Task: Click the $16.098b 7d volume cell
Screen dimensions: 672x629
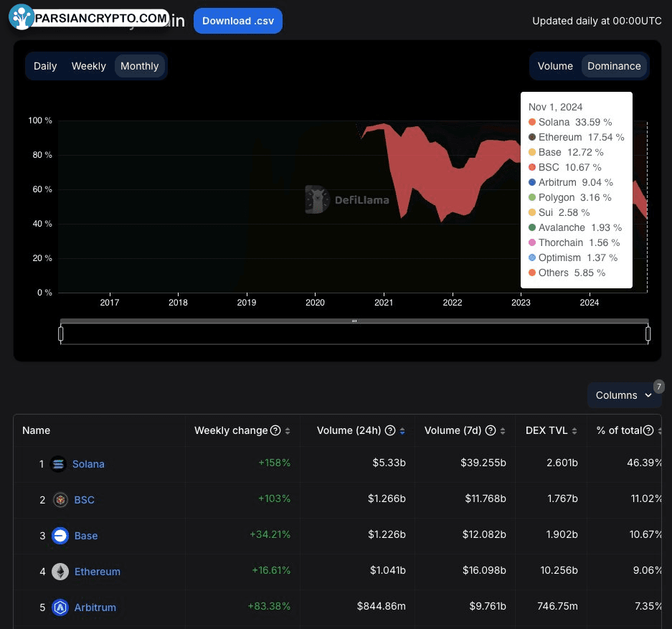Action: coord(484,570)
